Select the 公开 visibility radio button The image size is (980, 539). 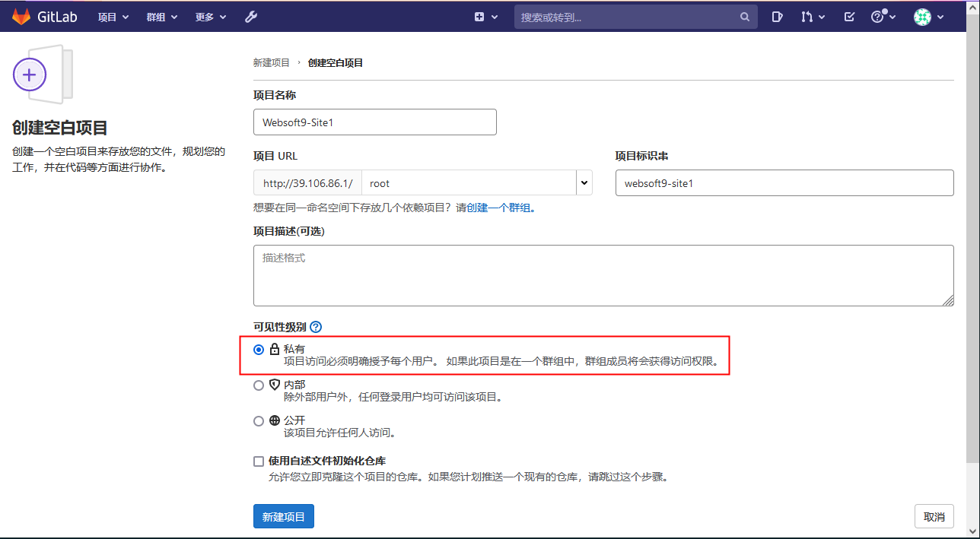pos(259,421)
